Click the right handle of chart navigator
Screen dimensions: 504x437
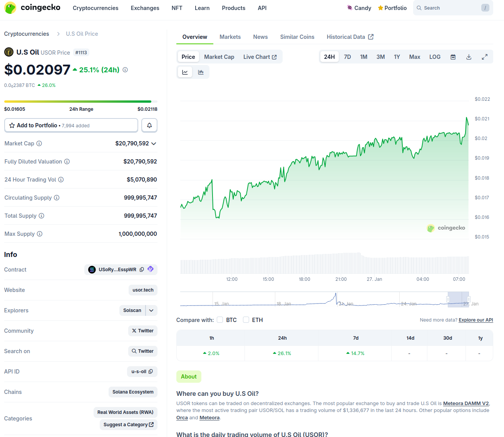coord(469,299)
